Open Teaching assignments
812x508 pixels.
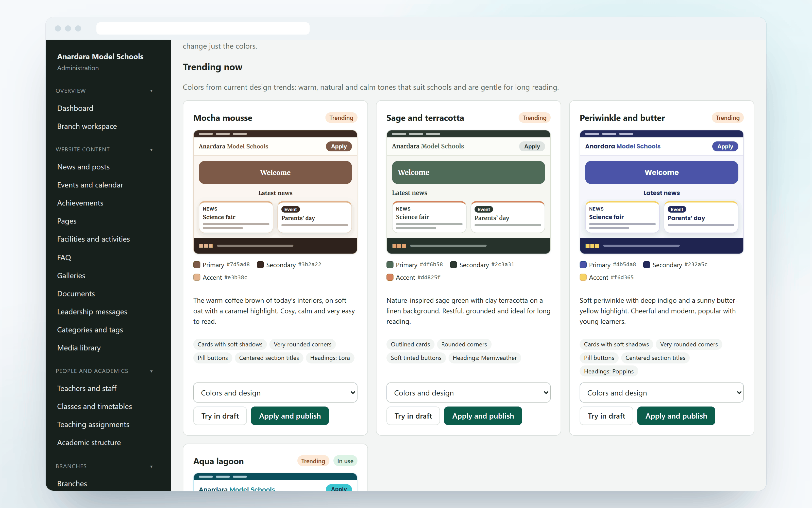tap(93, 425)
